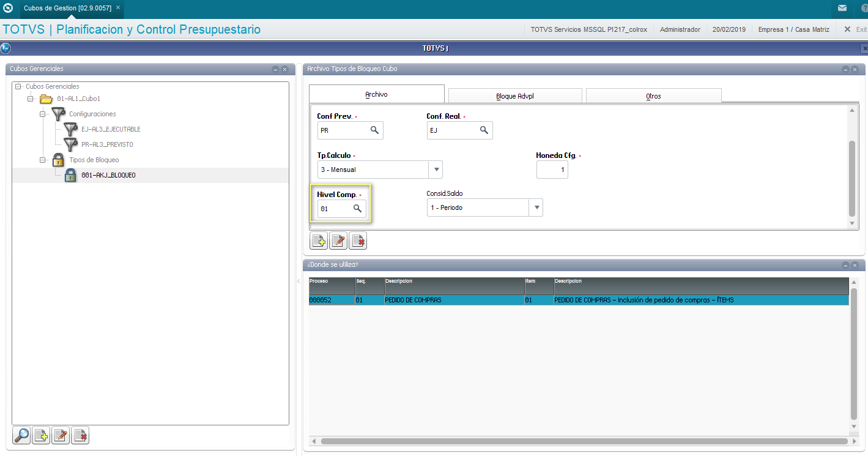Select the 001-AKJ_BLOQUEO blocking type
868x456 pixels.
point(108,175)
